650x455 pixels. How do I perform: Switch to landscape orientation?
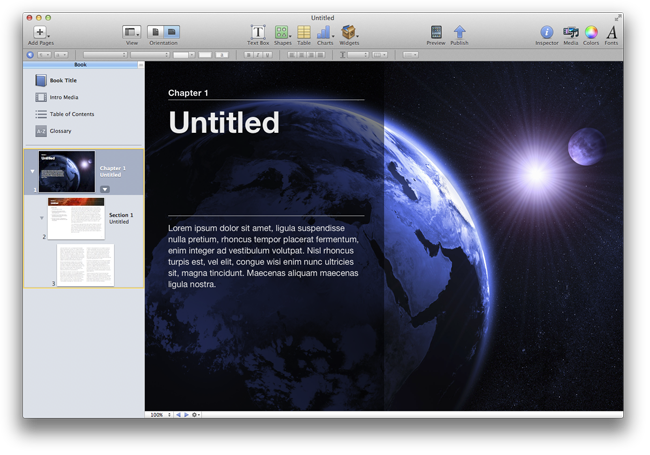(x=171, y=32)
